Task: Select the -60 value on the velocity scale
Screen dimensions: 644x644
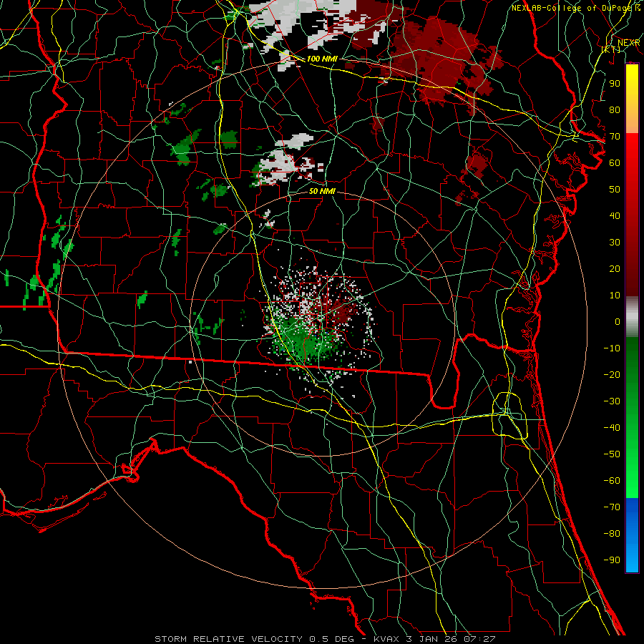Action: (x=612, y=481)
